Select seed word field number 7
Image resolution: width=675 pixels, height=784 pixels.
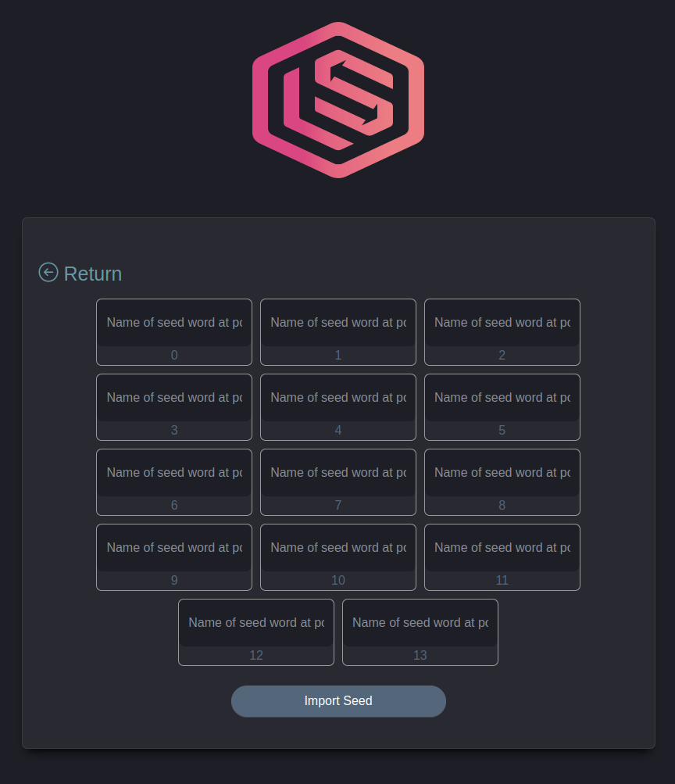338,473
